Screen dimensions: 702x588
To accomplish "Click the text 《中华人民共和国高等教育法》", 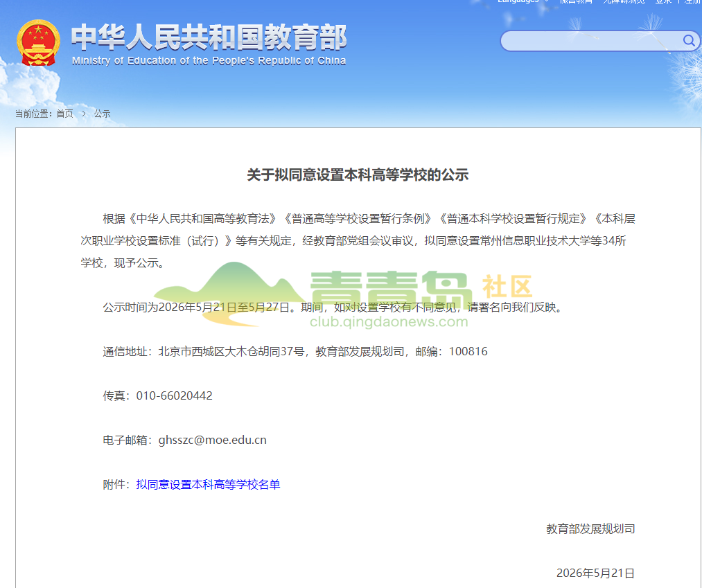I will click(x=203, y=218).
